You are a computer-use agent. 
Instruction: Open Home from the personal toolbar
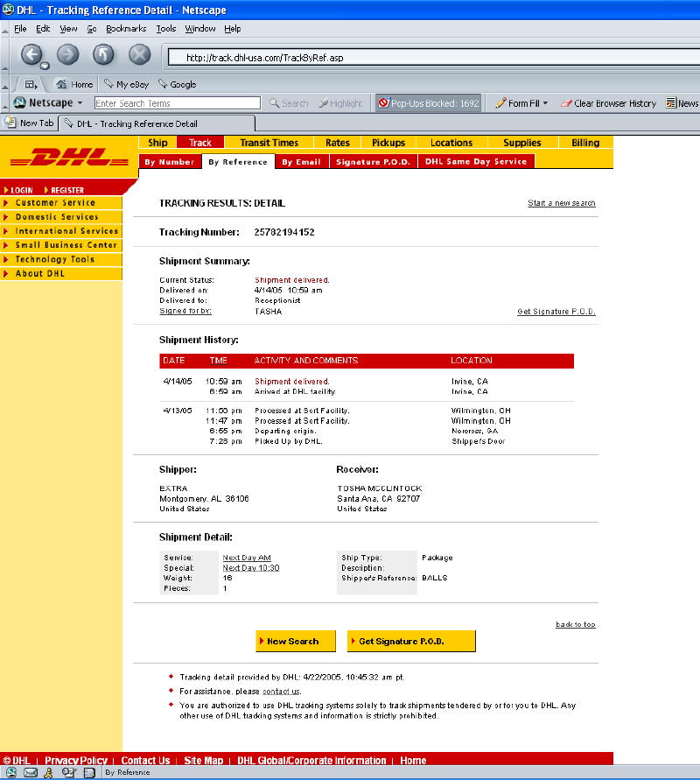pos(74,85)
